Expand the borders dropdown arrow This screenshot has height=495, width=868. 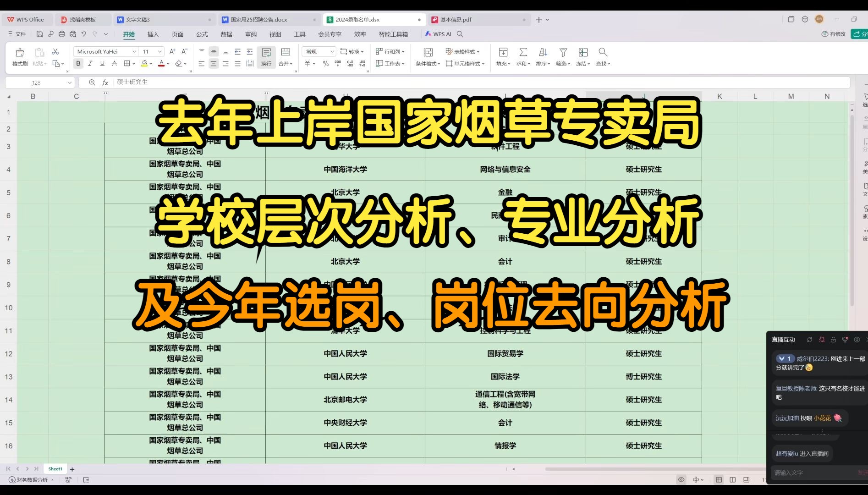tap(133, 64)
